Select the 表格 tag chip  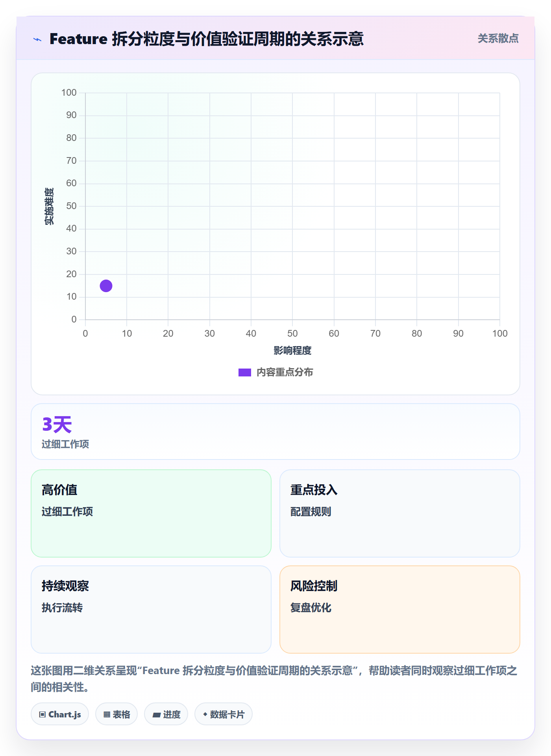pos(116,714)
